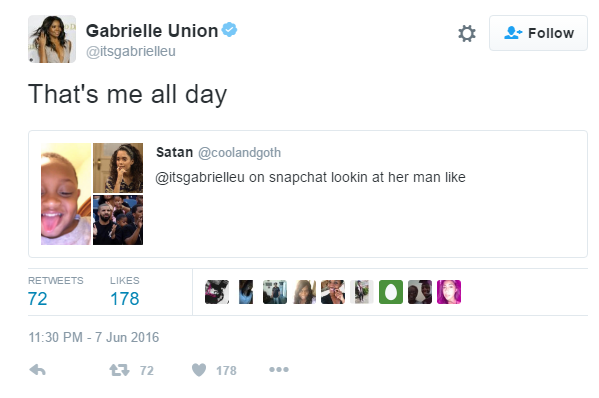The height and width of the screenshot is (398, 599).
Task: Open the gear settings dropdown
Action: pyautogui.click(x=467, y=33)
